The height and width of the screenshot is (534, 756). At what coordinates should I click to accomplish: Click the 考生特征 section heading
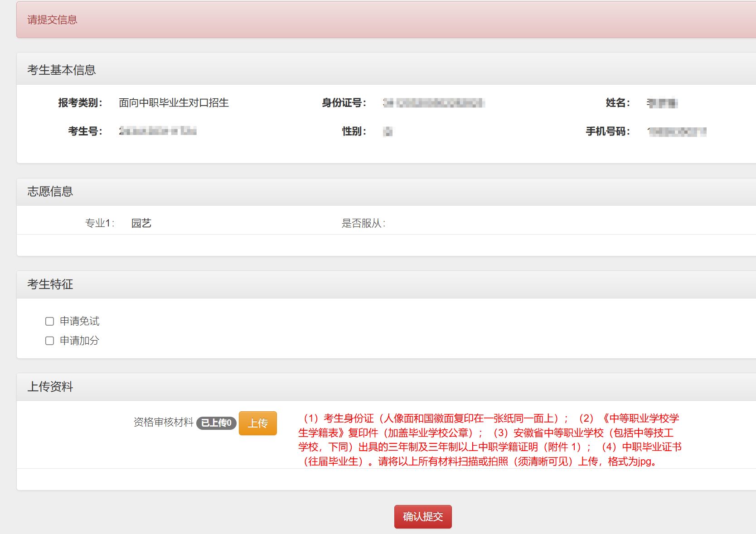[50, 284]
